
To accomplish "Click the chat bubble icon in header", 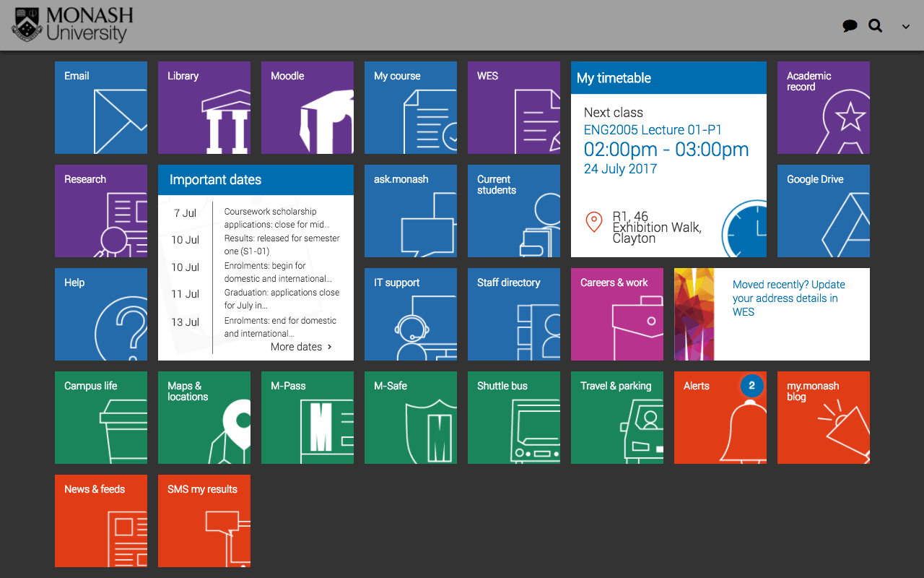I will (x=850, y=26).
